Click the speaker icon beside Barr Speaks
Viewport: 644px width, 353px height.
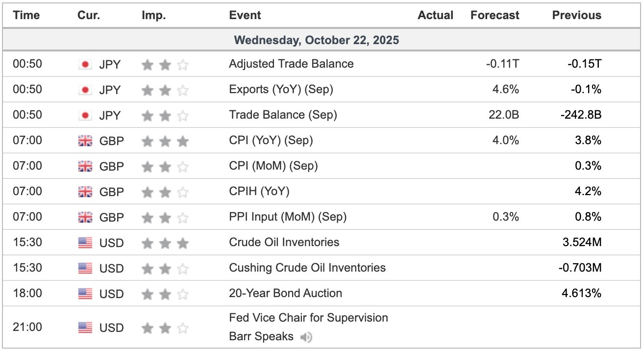click(x=306, y=337)
